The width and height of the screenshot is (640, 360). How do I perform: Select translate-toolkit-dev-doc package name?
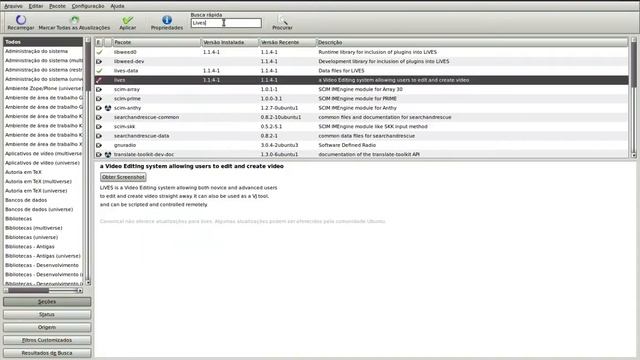pyautogui.click(x=144, y=155)
